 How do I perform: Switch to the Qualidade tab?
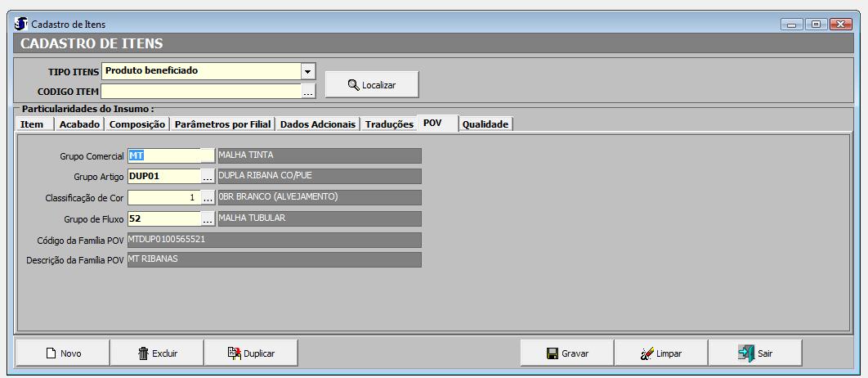click(485, 124)
